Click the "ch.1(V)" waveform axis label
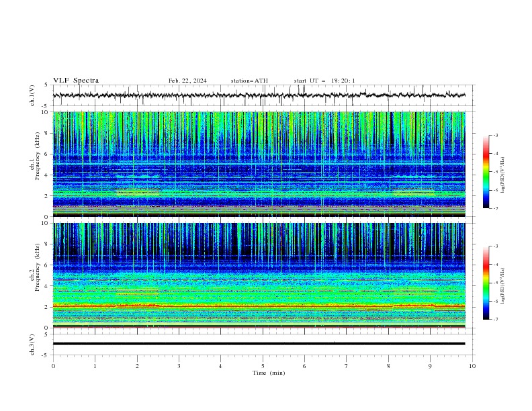Screen dimensions: 532x411 [x=32, y=95]
